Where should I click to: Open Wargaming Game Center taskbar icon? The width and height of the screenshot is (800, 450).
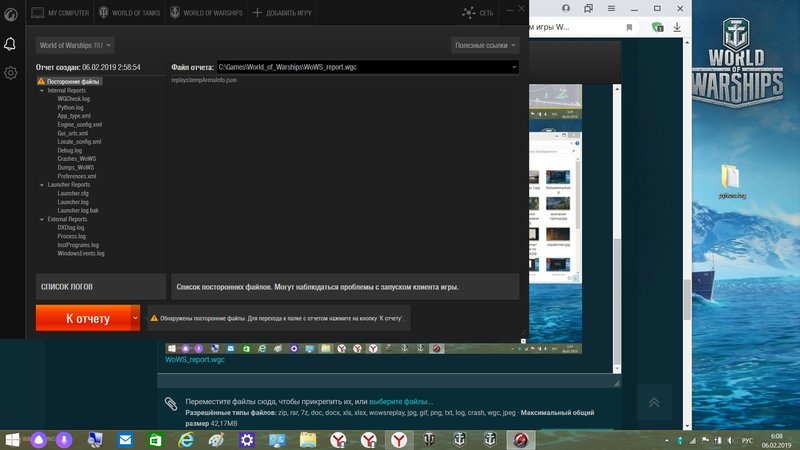click(x=520, y=440)
